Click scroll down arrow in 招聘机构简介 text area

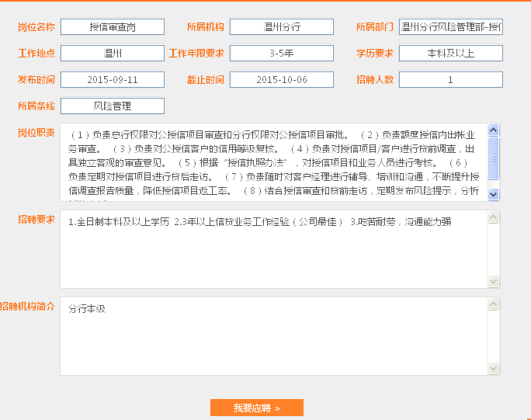coord(494,367)
